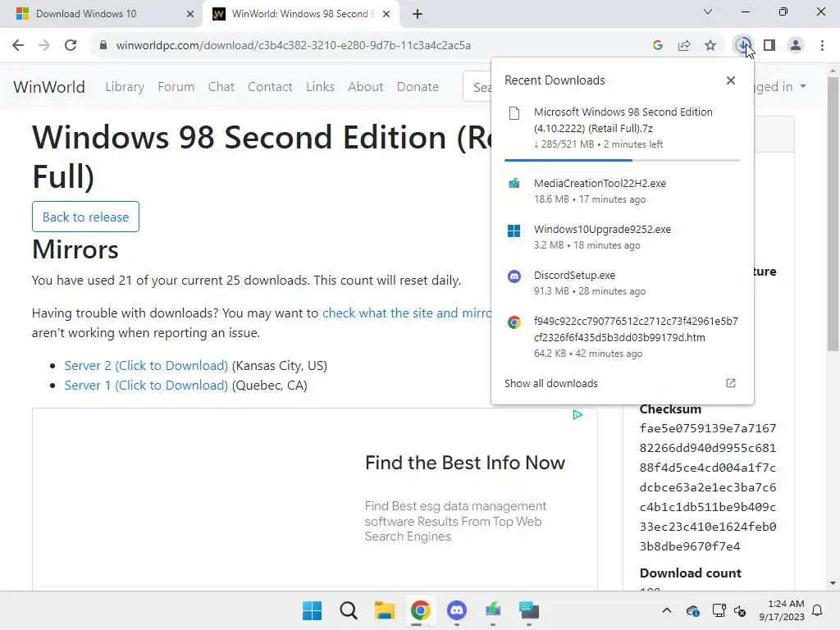
Task: Open the Chrome side panel
Action: (769, 45)
